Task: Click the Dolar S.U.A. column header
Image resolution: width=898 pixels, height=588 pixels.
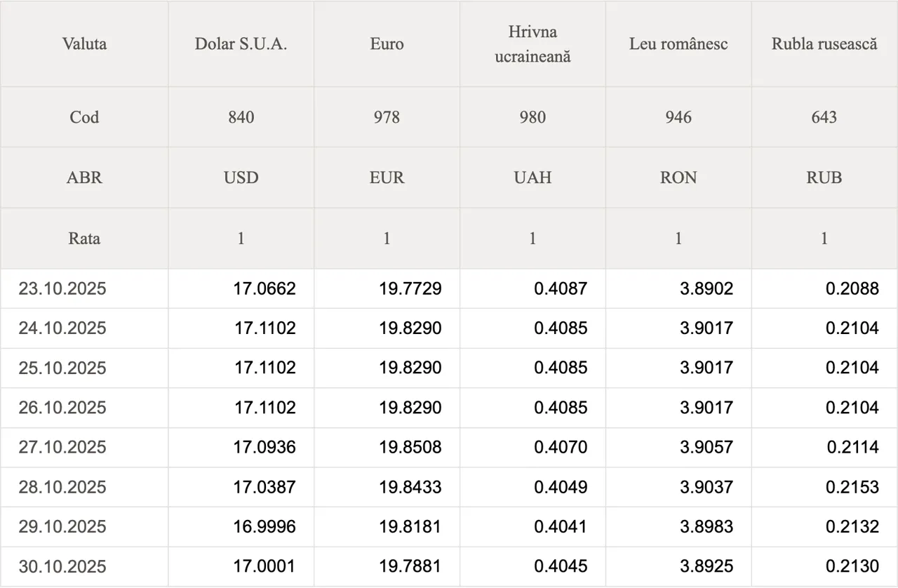Action: pyautogui.click(x=241, y=44)
